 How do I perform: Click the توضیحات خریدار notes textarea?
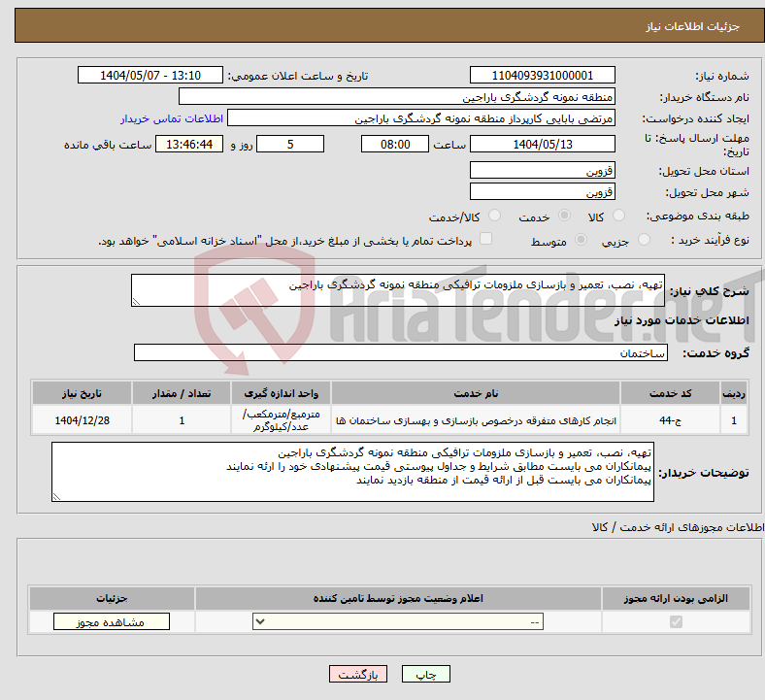pyautogui.click(x=352, y=472)
